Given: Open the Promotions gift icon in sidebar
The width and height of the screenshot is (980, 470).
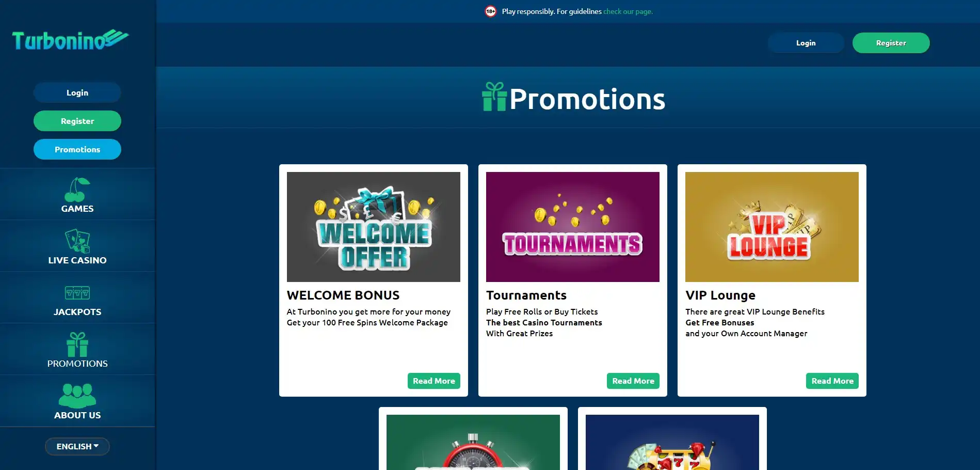Looking at the screenshot, I should point(77,344).
